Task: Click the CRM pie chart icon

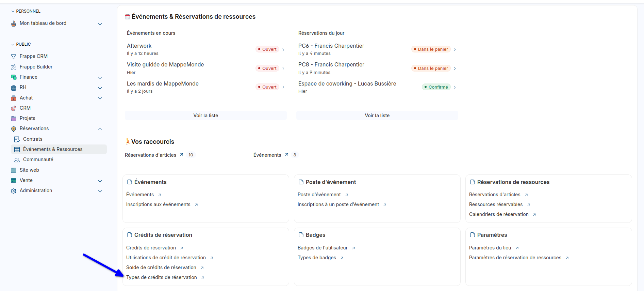Action: pyautogui.click(x=14, y=108)
